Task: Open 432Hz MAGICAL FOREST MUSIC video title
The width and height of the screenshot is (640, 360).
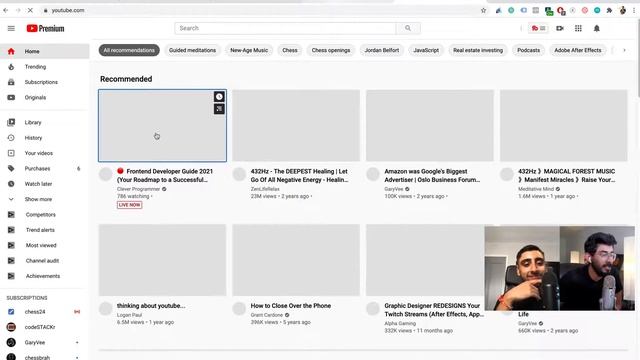Action: [x=567, y=176]
